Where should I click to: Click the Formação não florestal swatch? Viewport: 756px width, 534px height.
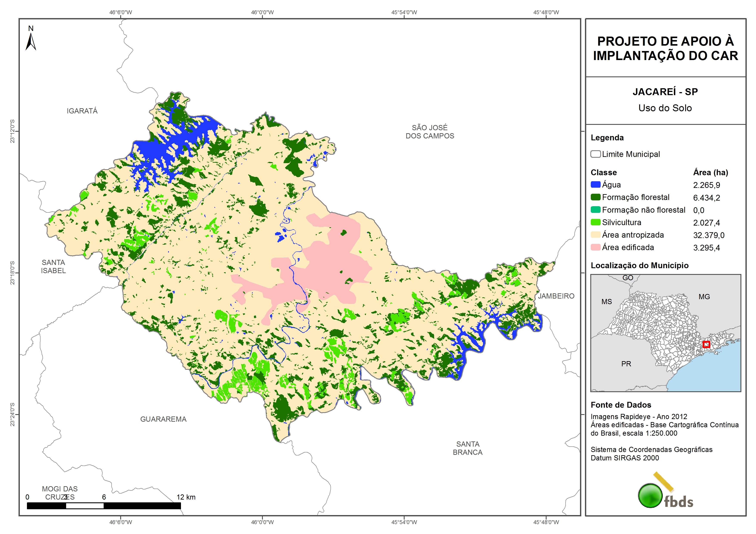(595, 210)
